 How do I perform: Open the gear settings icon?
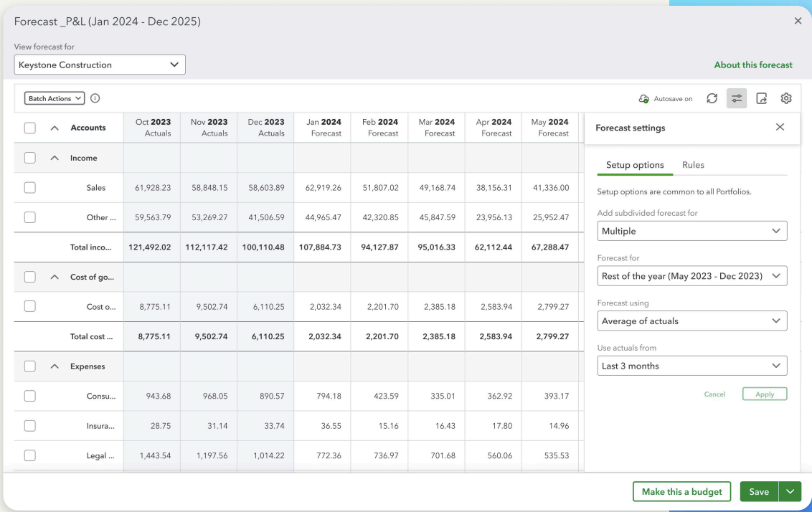pyautogui.click(x=786, y=99)
